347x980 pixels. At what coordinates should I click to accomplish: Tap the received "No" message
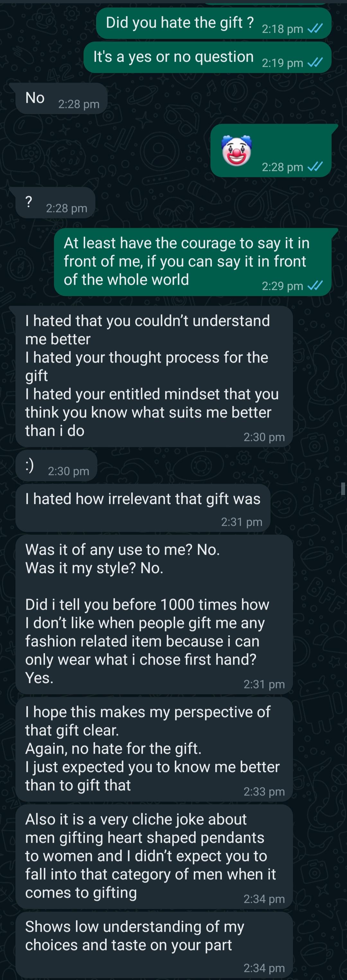35,98
